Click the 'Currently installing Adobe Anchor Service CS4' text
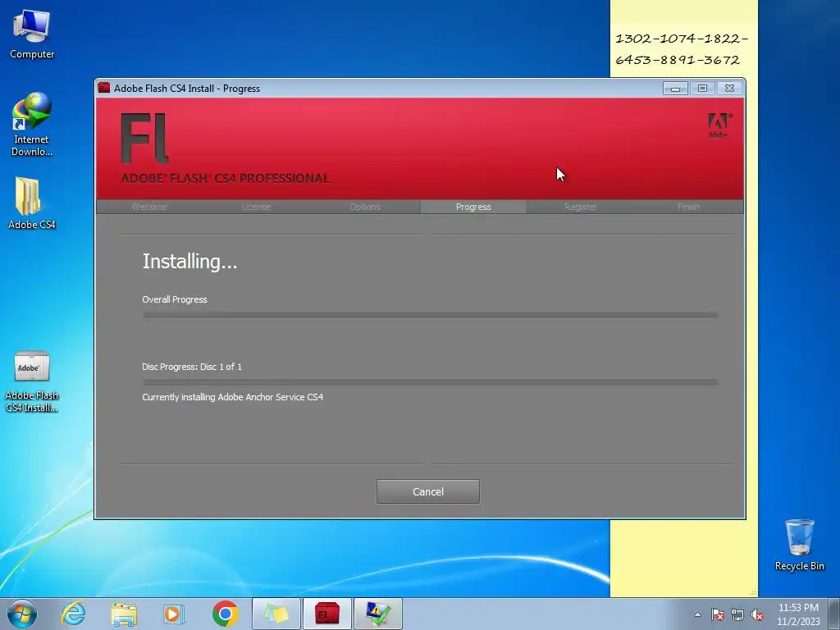Screen dimensions: 840x630 [232, 397]
